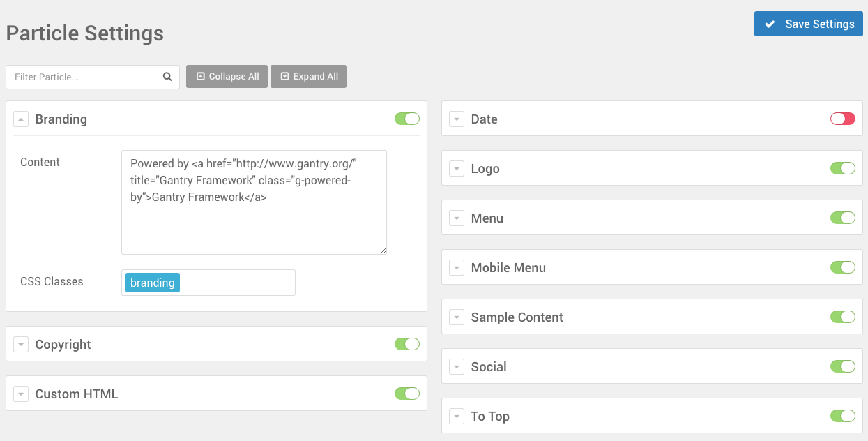Click the Save Settings button

[x=809, y=24]
